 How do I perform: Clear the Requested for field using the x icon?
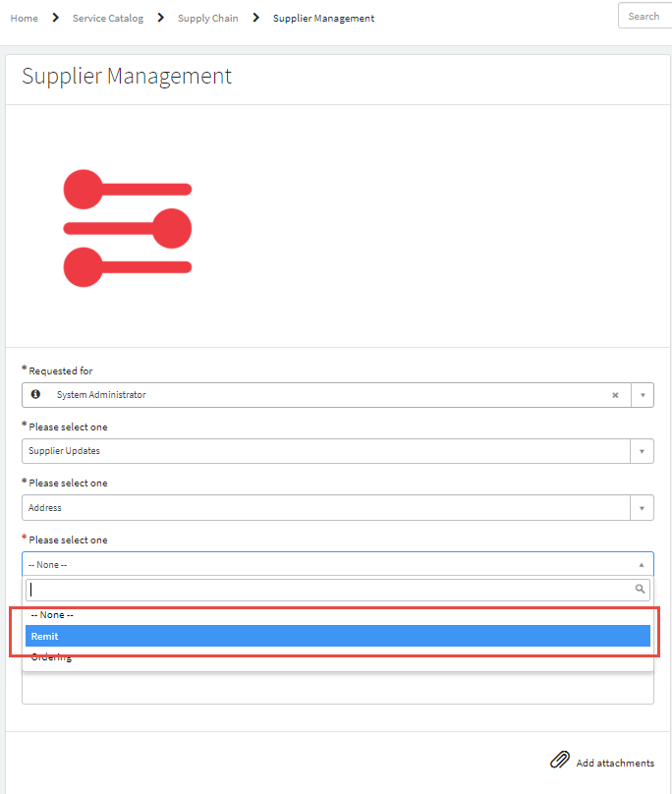coord(615,395)
